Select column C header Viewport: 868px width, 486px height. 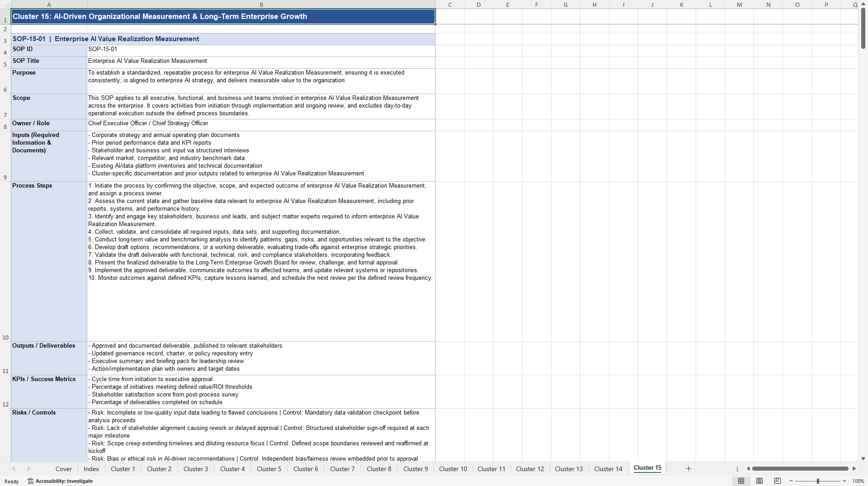click(x=450, y=5)
